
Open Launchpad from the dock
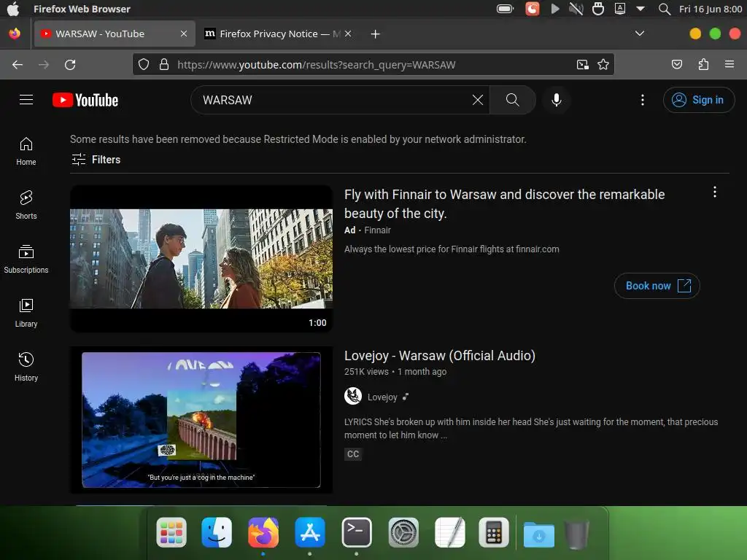click(171, 532)
